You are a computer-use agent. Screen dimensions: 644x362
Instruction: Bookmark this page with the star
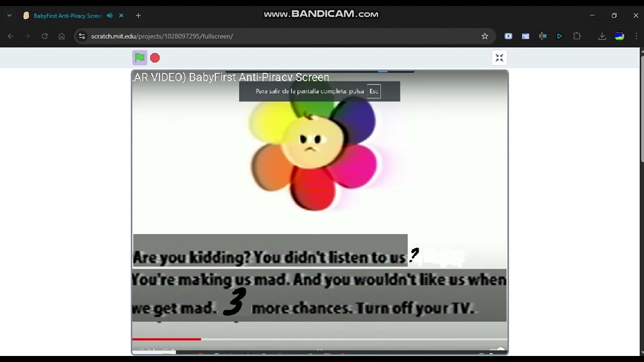coord(485,36)
